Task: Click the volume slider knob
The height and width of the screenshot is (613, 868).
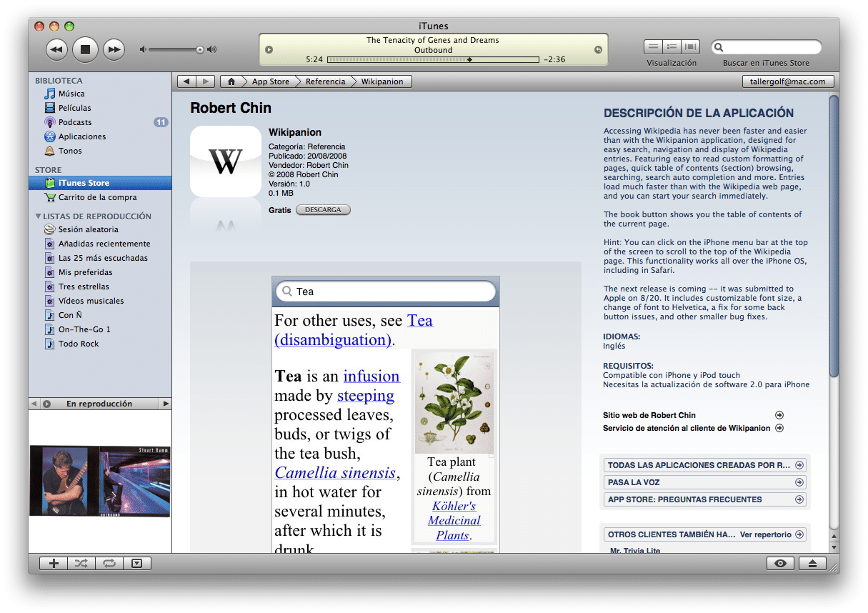Action: [200, 49]
